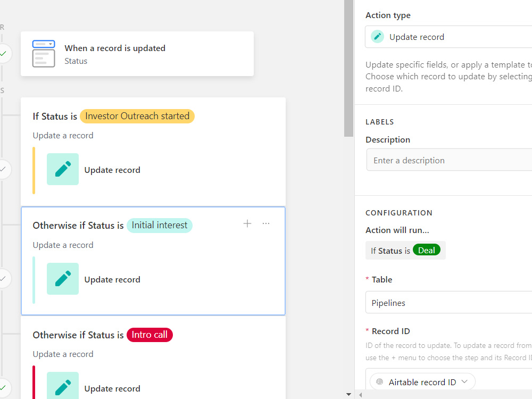The image size is (532, 399).
Task: Click check circle beside Investor Outreach step
Action: click(x=3, y=169)
